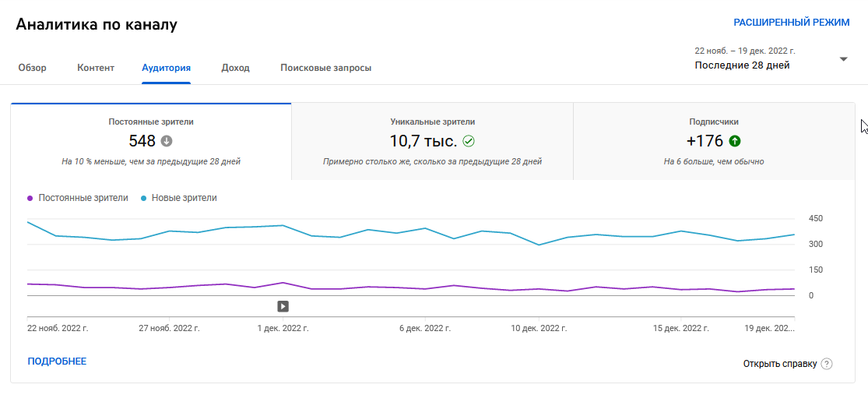Image resolution: width=868 pixels, height=395 pixels.
Task: Click the 22 нояб. 2022 г. axis label
Action: 58,328
